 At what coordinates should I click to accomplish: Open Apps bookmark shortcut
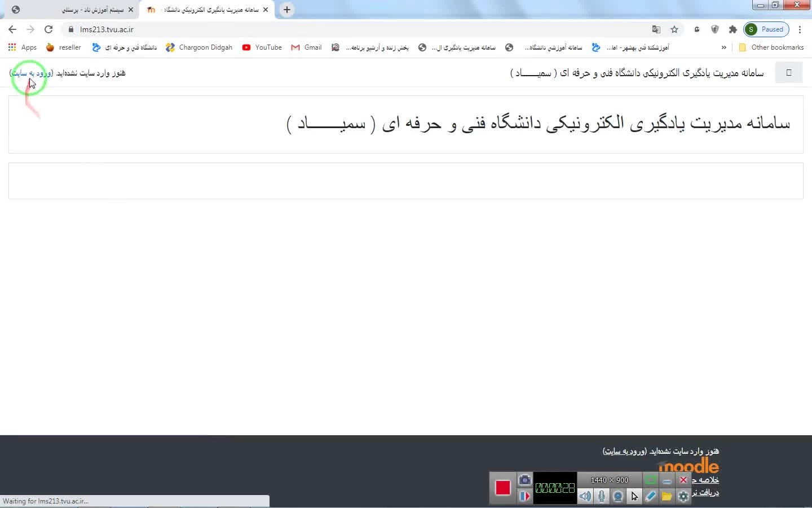point(23,47)
